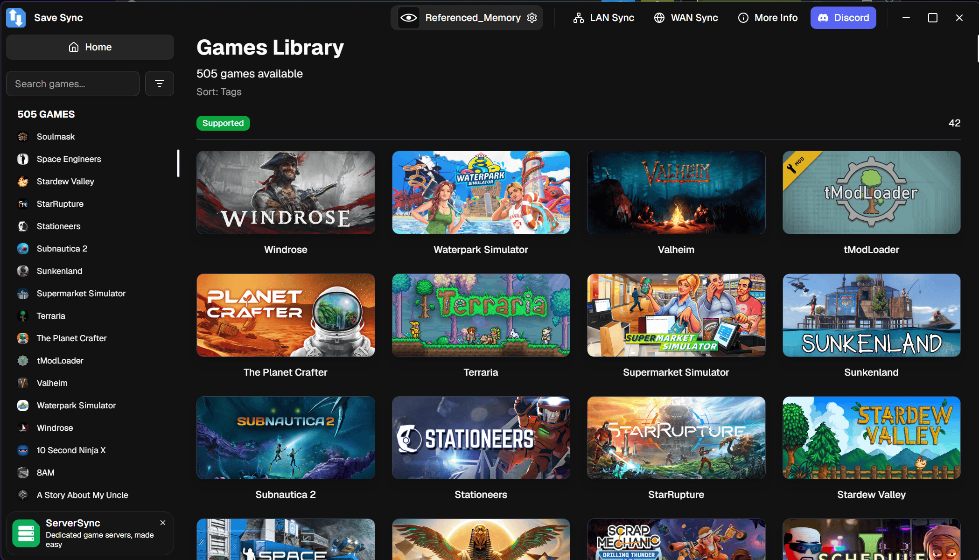Open LAN Sync
Screen dimensions: 979x560
pyautogui.click(x=603, y=18)
